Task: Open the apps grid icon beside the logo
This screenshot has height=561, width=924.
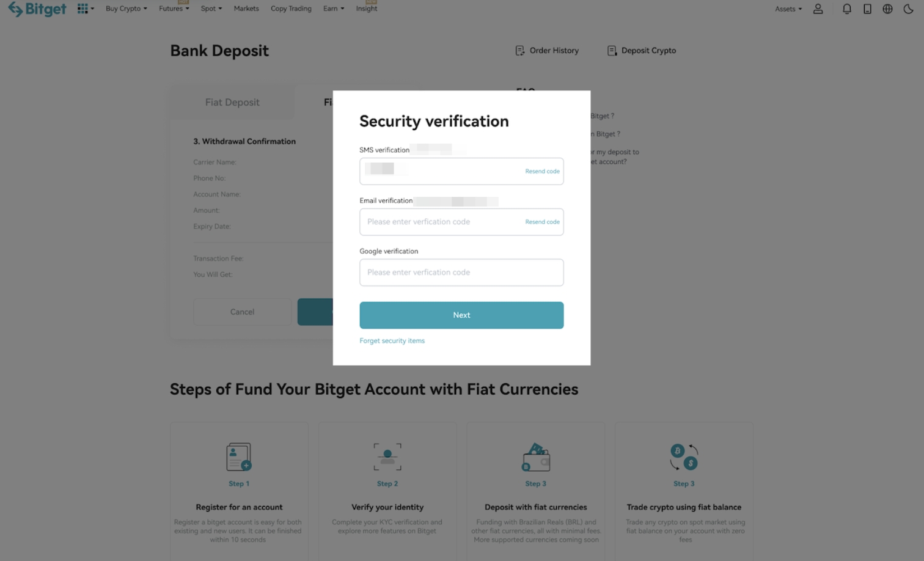Action: pyautogui.click(x=83, y=8)
